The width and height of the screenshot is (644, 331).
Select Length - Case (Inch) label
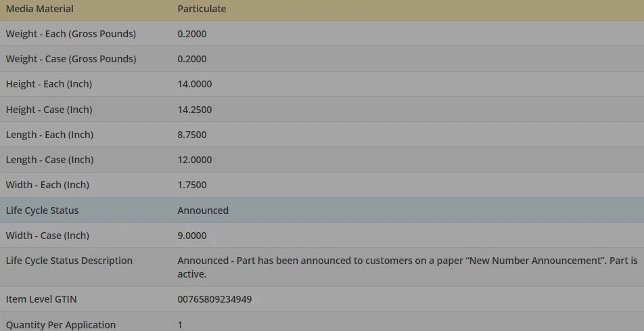pos(49,160)
